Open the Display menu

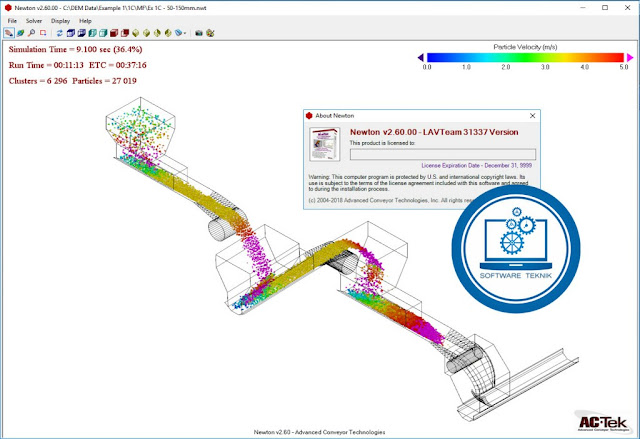60,21
